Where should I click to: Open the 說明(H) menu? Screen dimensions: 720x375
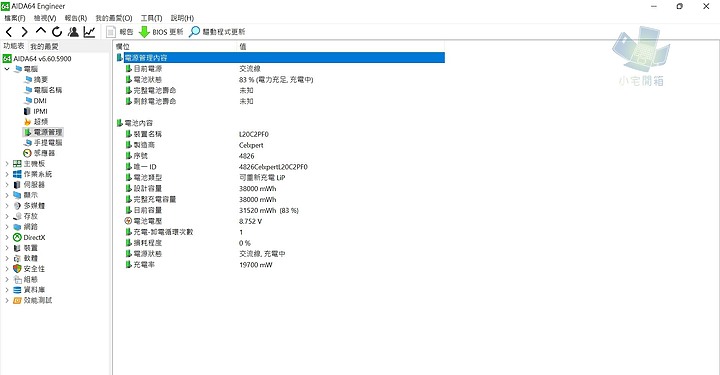pos(182,18)
